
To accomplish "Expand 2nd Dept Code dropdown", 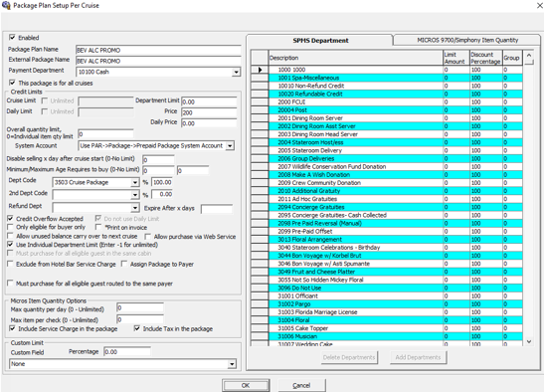I will coord(135,195).
